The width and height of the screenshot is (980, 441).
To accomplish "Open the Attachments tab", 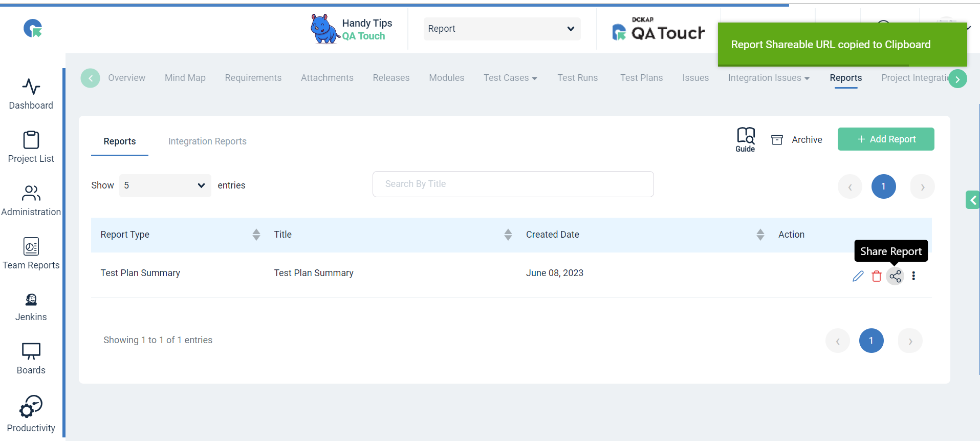I will (x=327, y=78).
